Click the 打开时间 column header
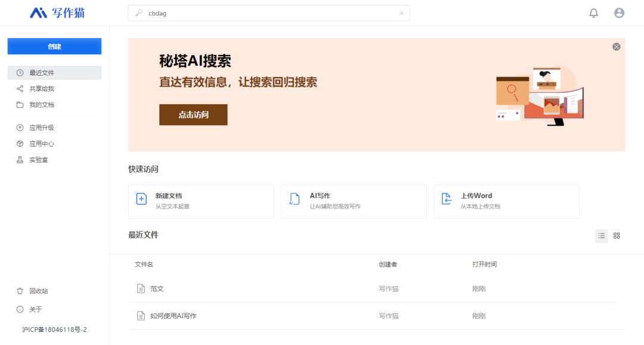The height and width of the screenshot is (345, 644). 484,265
